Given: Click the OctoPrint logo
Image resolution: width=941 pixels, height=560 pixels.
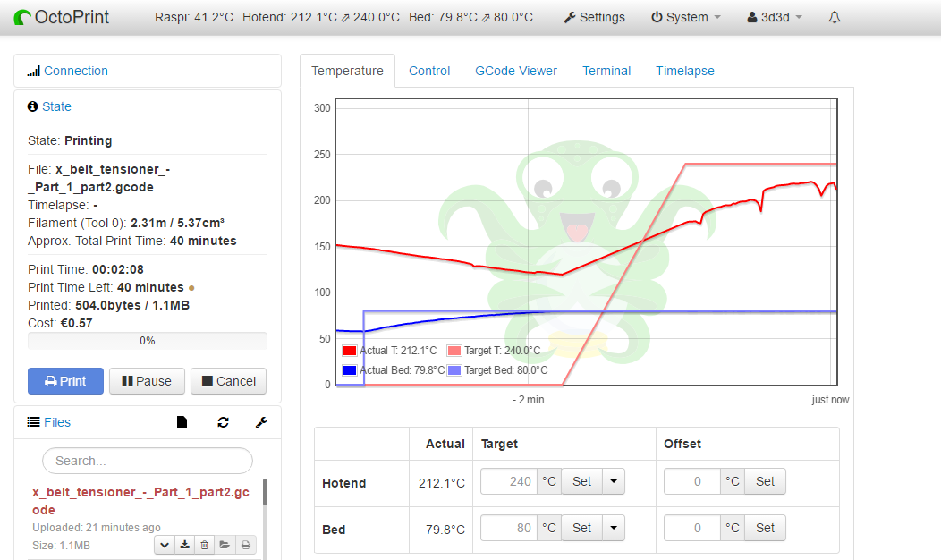Looking at the screenshot, I should tap(62, 17).
